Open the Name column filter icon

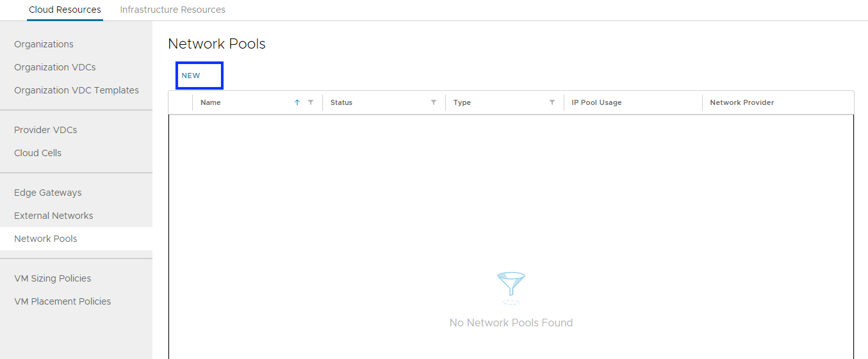(311, 102)
